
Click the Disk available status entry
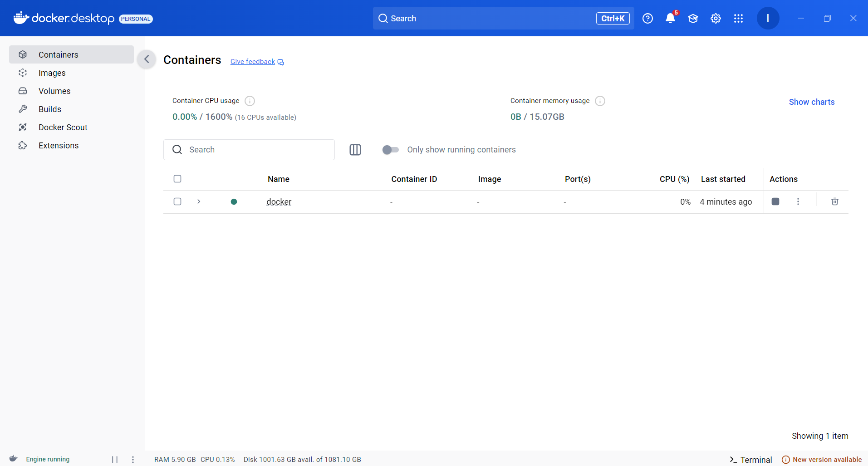coord(302,460)
